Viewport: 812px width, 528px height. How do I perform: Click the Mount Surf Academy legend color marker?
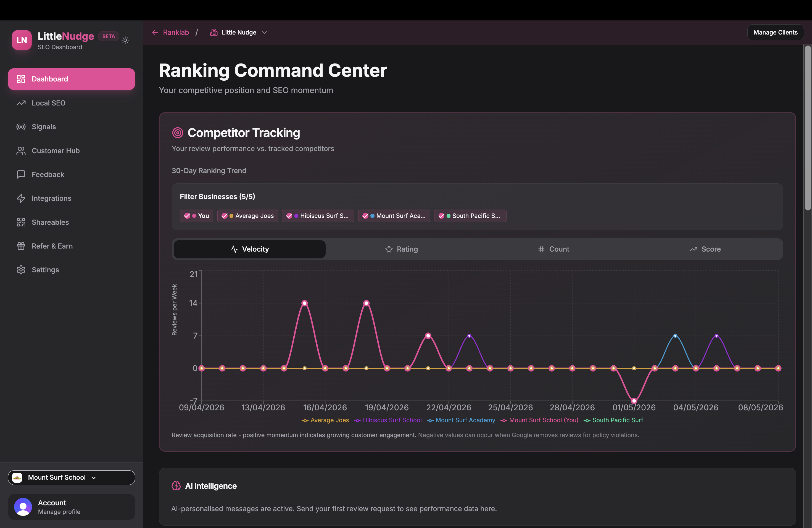tap(430, 421)
